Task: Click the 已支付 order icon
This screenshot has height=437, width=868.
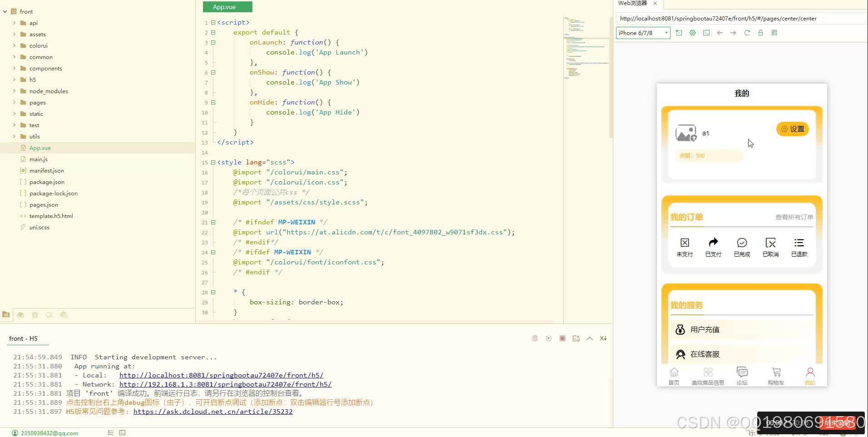Action: (x=713, y=243)
